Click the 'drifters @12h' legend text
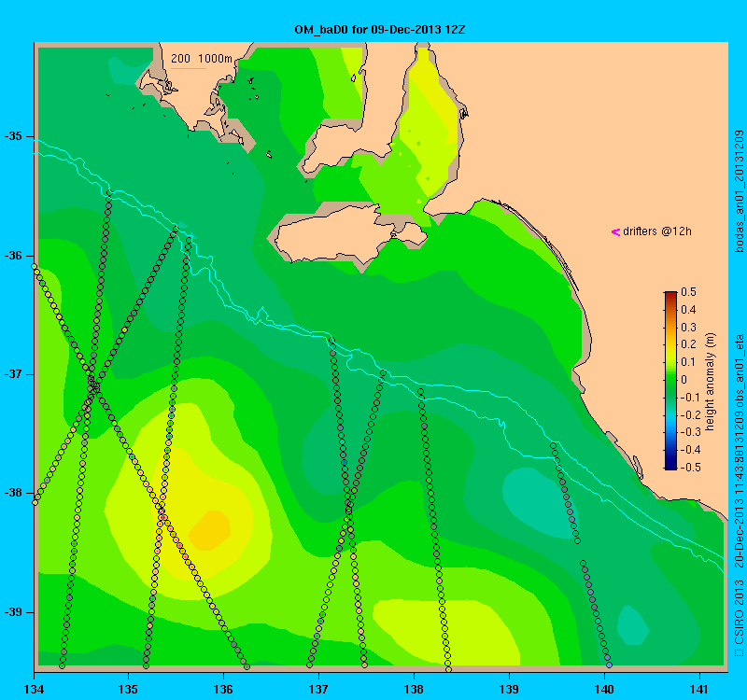 pos(657,231)
